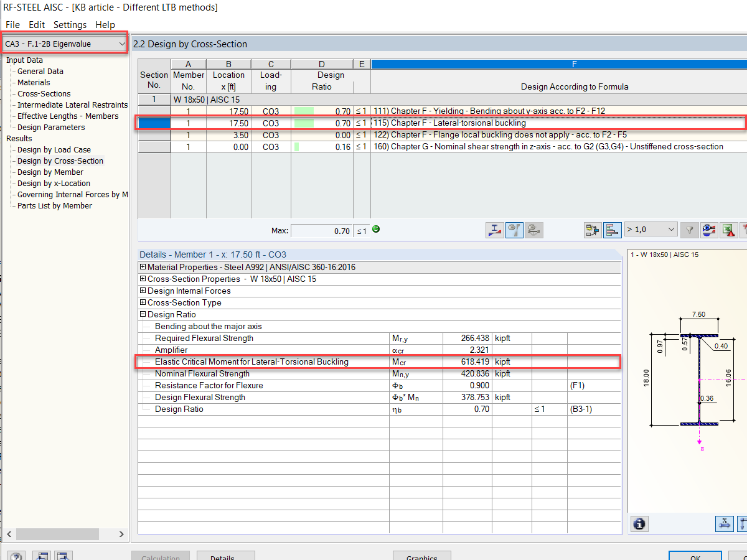Click the Calculation button

pos(161,556)
